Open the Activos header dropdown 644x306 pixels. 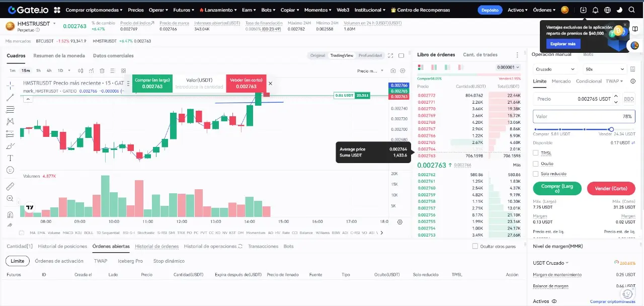pyautogui.click(x=518, y=10)
